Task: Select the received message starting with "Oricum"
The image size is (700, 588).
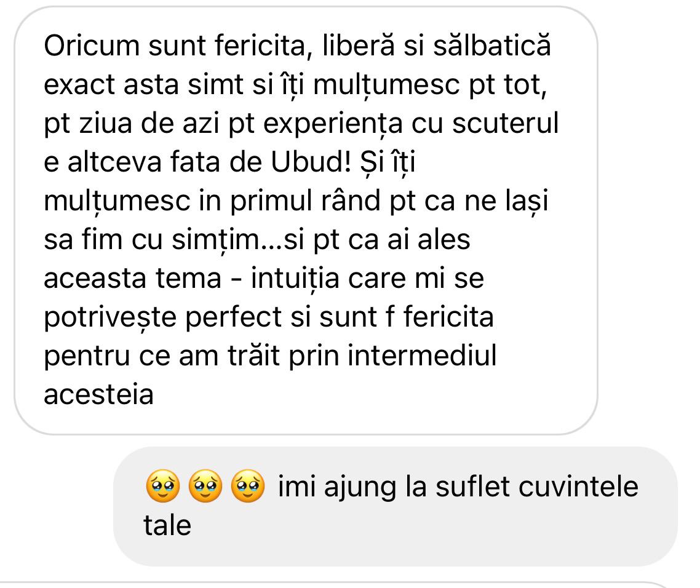Action: tap(306, 220)
